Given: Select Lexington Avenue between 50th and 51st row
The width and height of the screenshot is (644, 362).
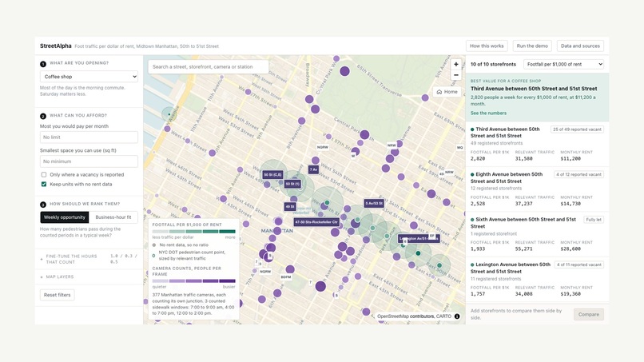Looking at the screenshot, I should [537, 280].
